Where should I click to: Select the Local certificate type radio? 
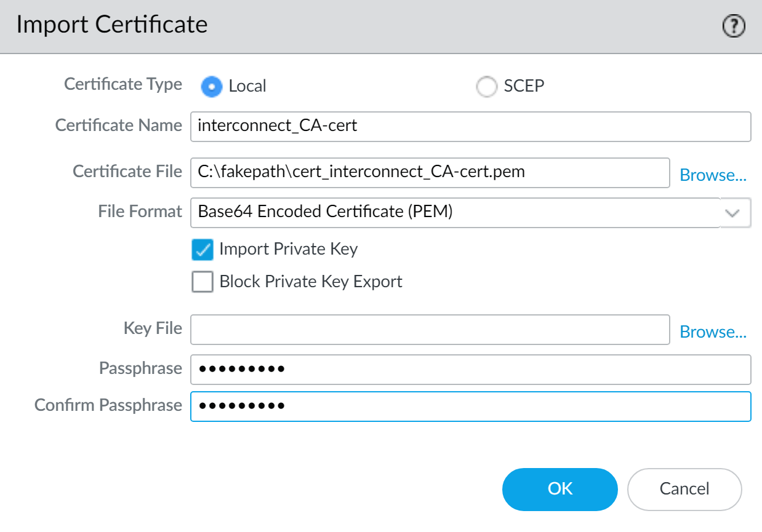click(211, 87)
